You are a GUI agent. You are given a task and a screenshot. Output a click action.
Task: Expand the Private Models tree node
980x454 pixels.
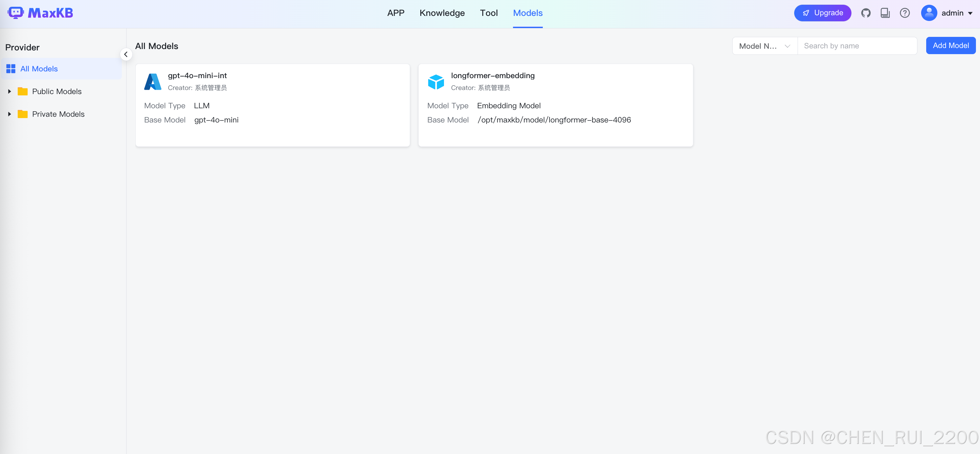tap(9, 114)
